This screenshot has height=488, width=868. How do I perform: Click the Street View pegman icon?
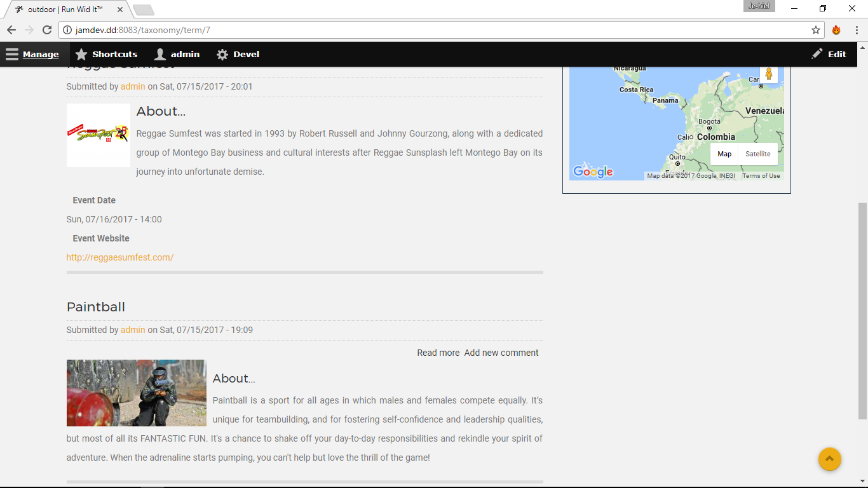coord(769,74)
